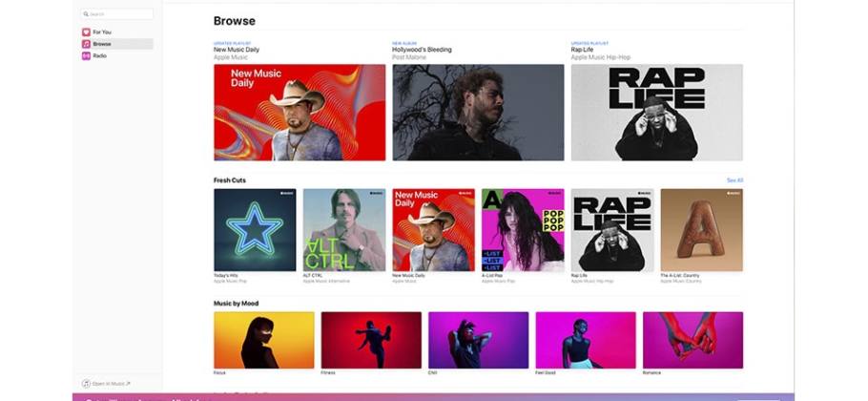Image resolution: width=868 pixels, height=401 pixels.
Task: Open the A-List Pop playlist cover
Action: click(x=523, y=230)
